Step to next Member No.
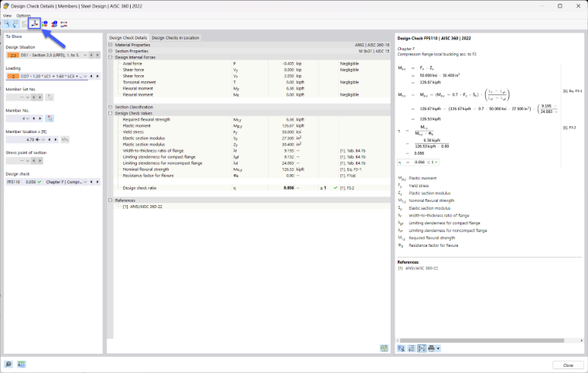The width and height of the screenshot is (588, 373). click(x=40, y=118)
